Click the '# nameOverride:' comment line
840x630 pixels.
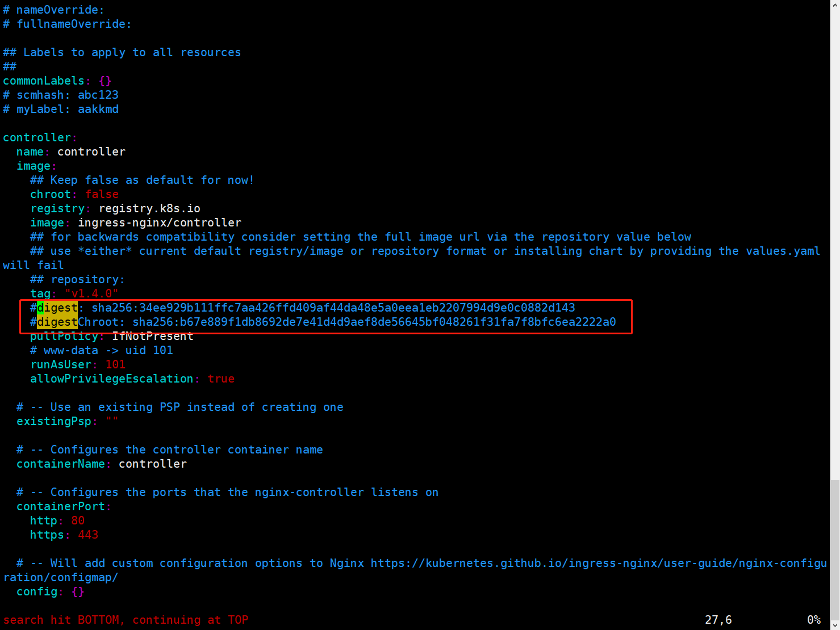[x=53, y=10]
